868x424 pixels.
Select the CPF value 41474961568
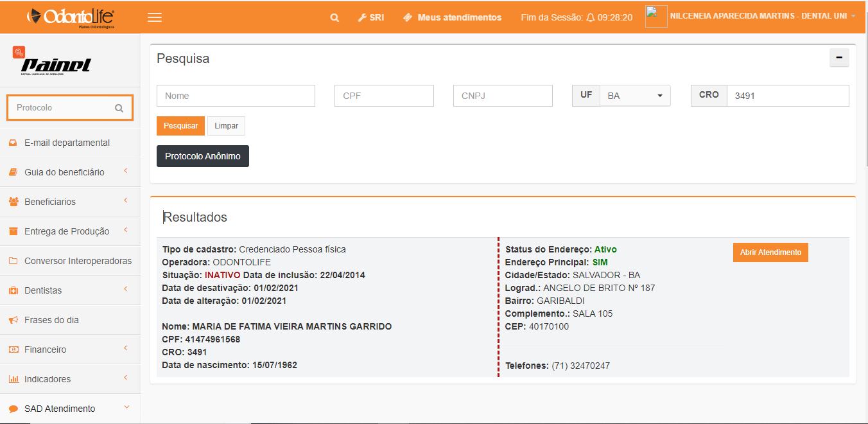click(211, 339)
